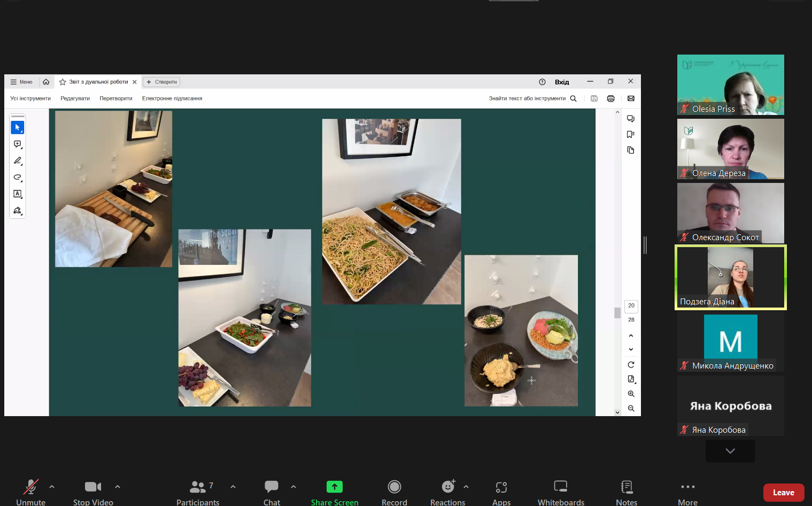Expand audio options arrow beside Unmute

tap(52, 487)
